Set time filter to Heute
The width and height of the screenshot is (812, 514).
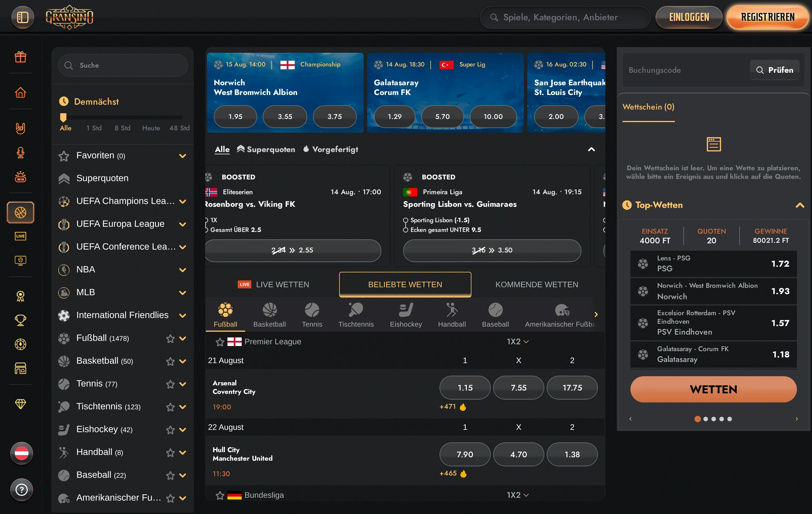point(151,128)
